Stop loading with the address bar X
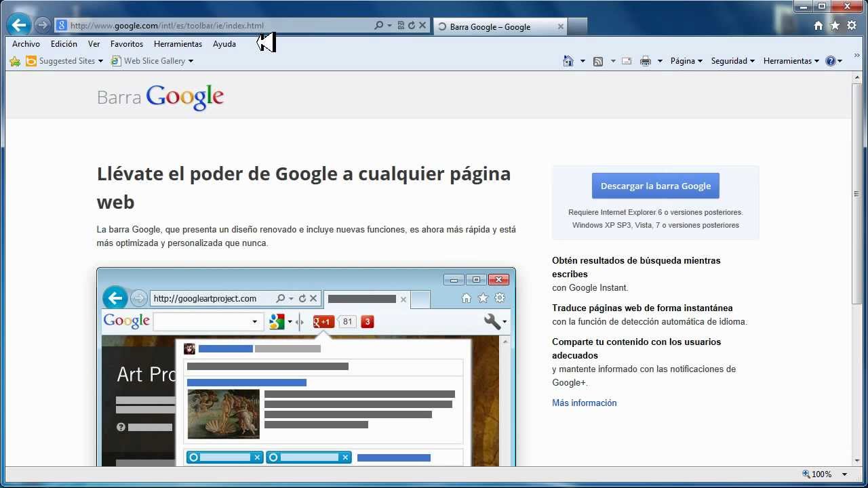 (422, 26)
